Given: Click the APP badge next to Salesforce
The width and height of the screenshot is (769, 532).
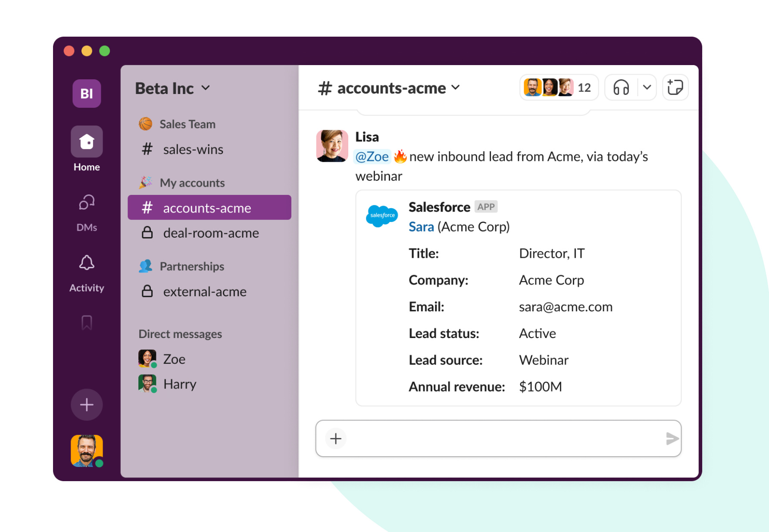Looking at the screenshot, I should (x=486, y=207).
